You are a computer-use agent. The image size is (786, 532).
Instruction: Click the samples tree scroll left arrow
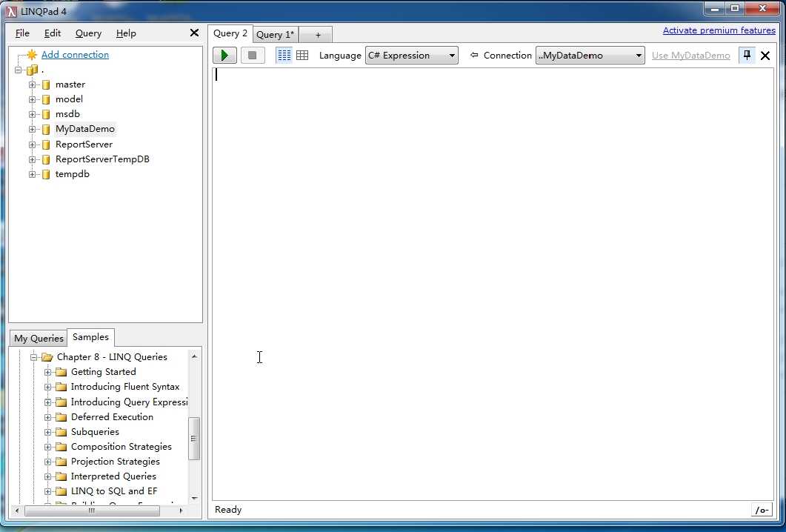[x=18, y=511]
